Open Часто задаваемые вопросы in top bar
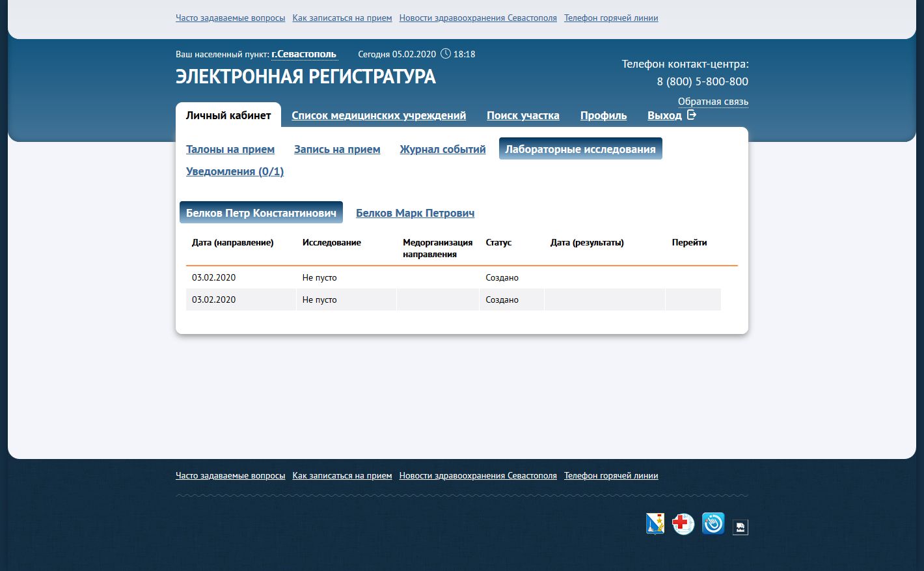Image resolution: width=924 pixels, height=571 pixels. click(x=230, y=18)
